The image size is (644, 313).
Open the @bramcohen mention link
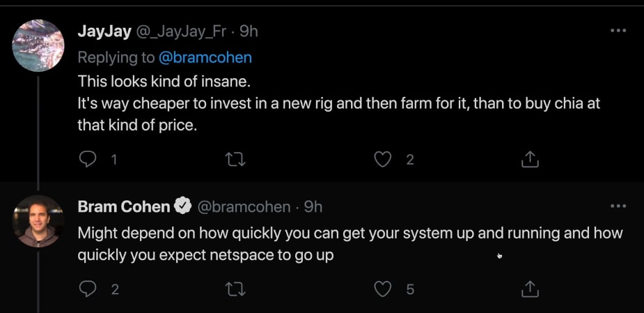click(205, 58)
